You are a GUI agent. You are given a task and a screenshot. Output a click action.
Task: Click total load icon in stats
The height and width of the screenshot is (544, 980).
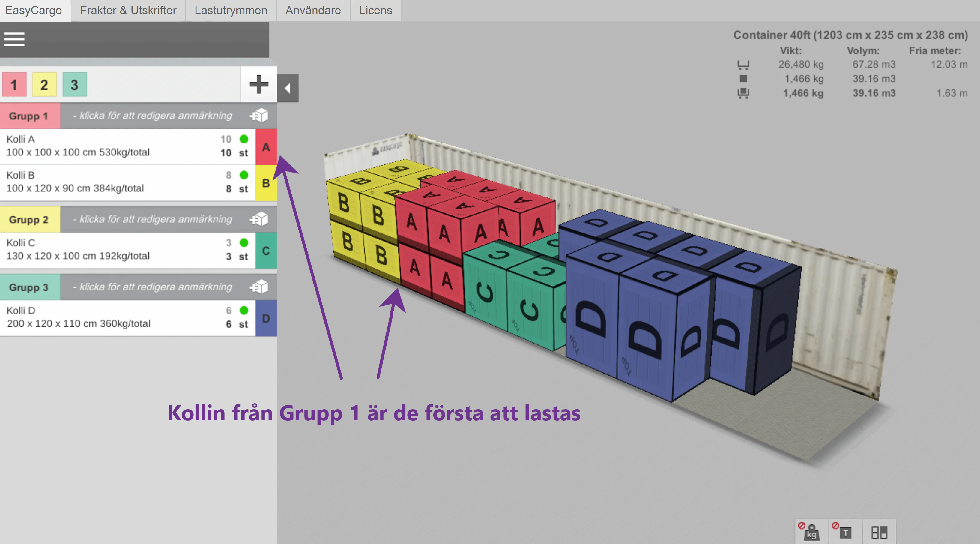click(x=743, y=93)
